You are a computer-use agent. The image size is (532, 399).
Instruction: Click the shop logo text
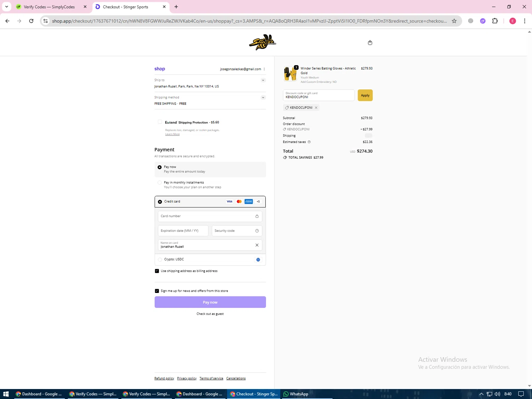click(160, 69)
